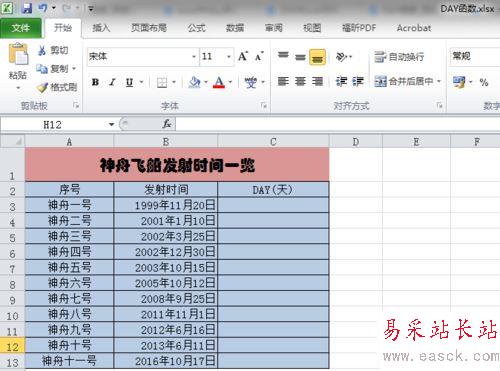Select the cell 神舟十一号
This screenshot has width=500, height=371.
tap(69, 361)
